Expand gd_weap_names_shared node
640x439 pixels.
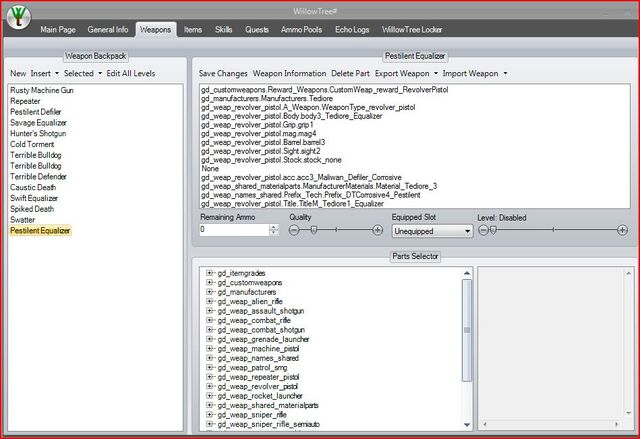pyautogui.click(x=209, y=358)
